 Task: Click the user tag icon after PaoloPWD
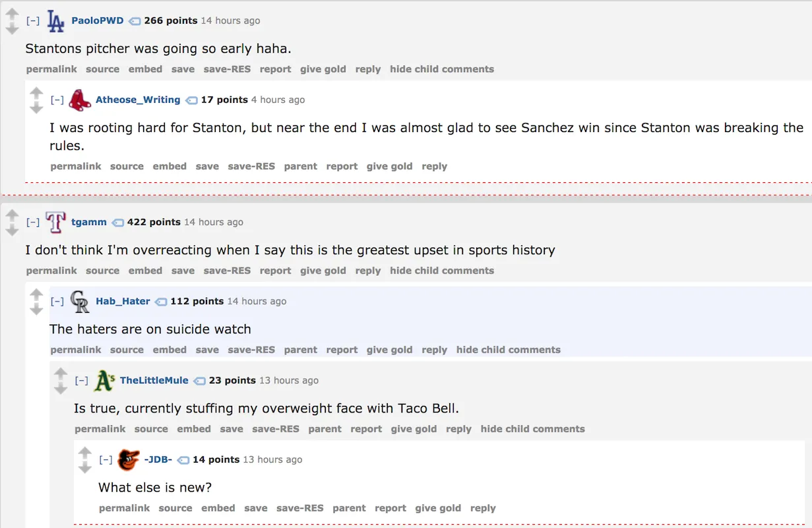[135, 21]
